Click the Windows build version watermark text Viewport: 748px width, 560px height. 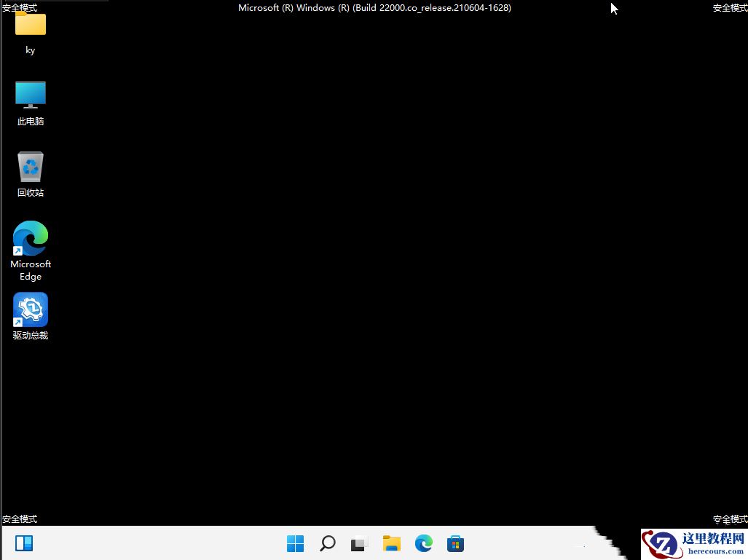(x=374, y=8)
